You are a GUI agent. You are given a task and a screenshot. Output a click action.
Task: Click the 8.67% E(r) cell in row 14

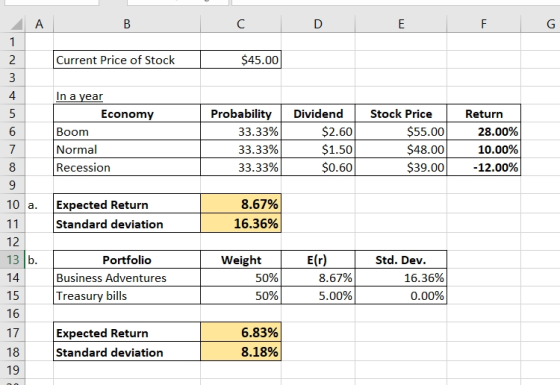pyautogui.click(x=318, y=278)
